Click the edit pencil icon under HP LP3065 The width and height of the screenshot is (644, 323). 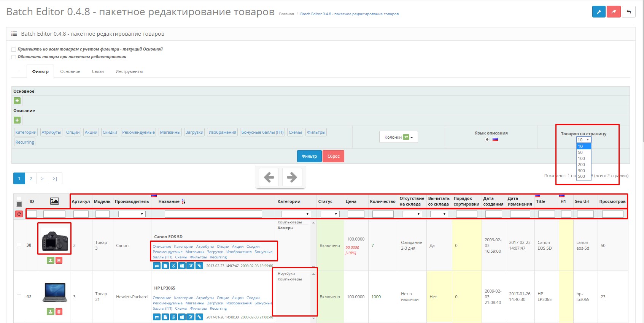pos(191,317)
